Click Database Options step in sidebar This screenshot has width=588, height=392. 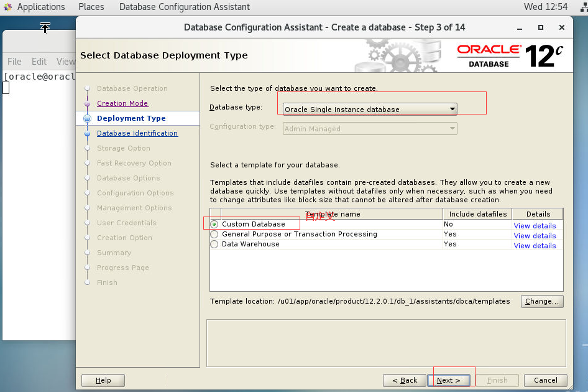(128, 178)
